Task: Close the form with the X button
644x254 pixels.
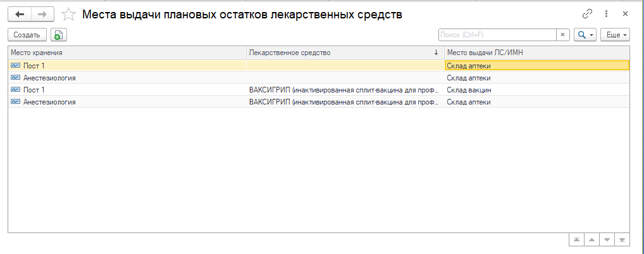Action: click(x=626, y=13)
